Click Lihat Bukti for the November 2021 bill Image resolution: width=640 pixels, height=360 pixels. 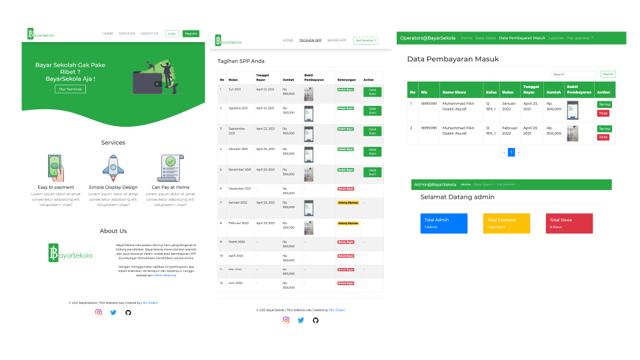tap(372, 172)
